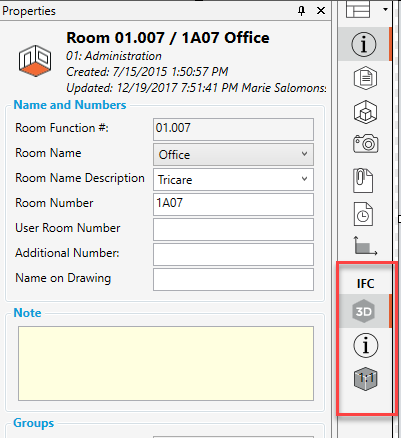Activate the IFC 3D view icon
This screenshot has height=438, width=401.
[364, 311]
